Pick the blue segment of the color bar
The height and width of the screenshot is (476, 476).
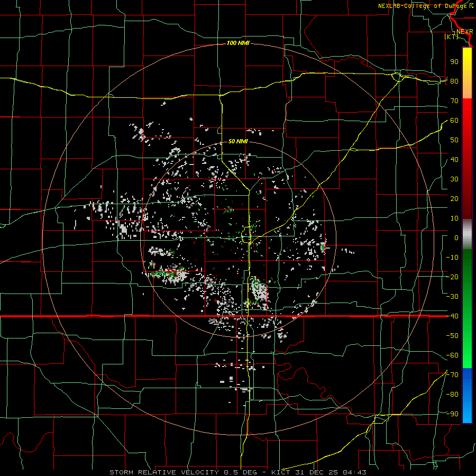(467, 396)
